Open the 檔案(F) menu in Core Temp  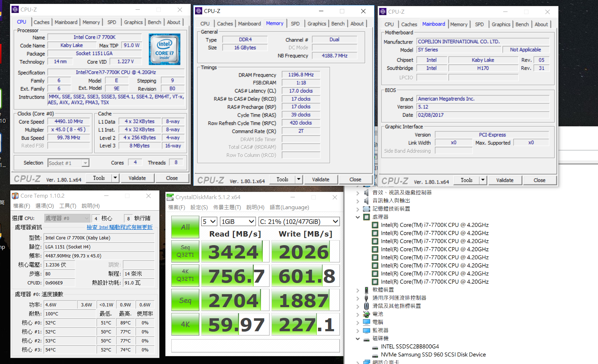(x=21, y=206)
